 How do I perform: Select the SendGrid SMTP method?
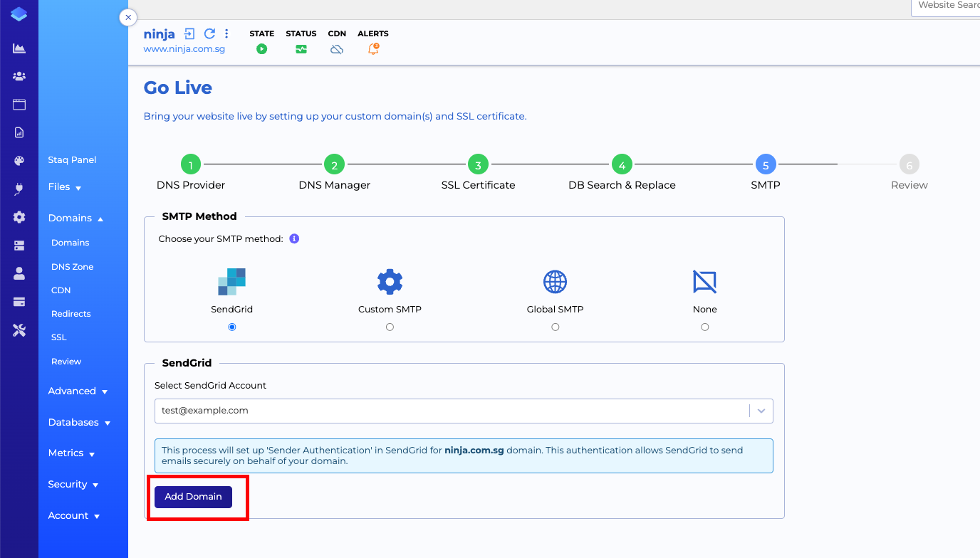tap(231, 327)
